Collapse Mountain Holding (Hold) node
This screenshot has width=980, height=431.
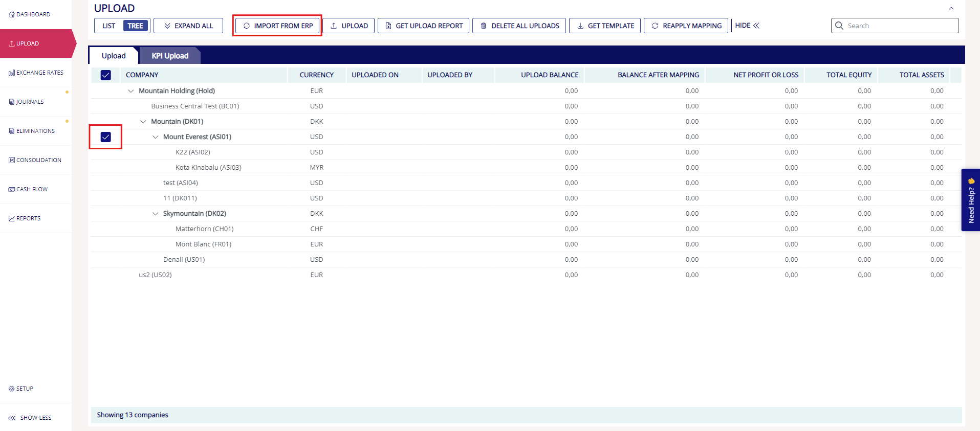pos(131,91)
